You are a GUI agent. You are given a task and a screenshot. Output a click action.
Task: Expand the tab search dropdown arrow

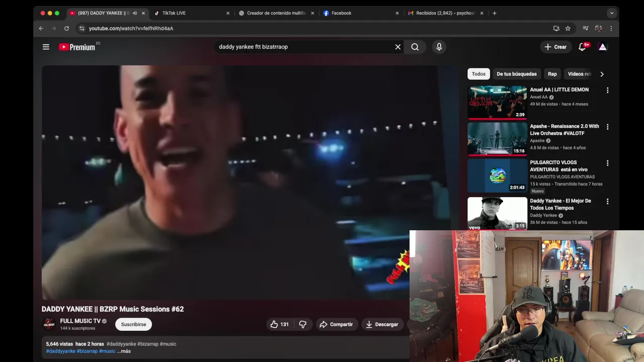[x=612, y=13]
